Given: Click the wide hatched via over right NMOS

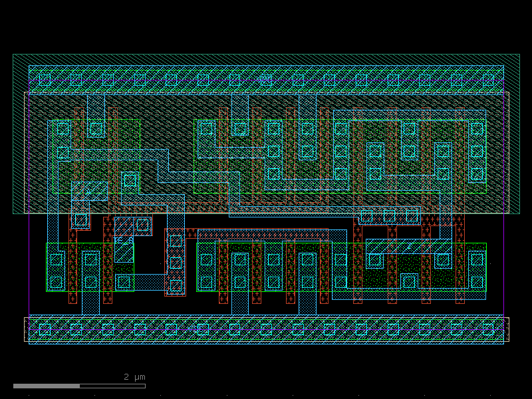Looking at the screenshot, I should (x=409, y=247).
